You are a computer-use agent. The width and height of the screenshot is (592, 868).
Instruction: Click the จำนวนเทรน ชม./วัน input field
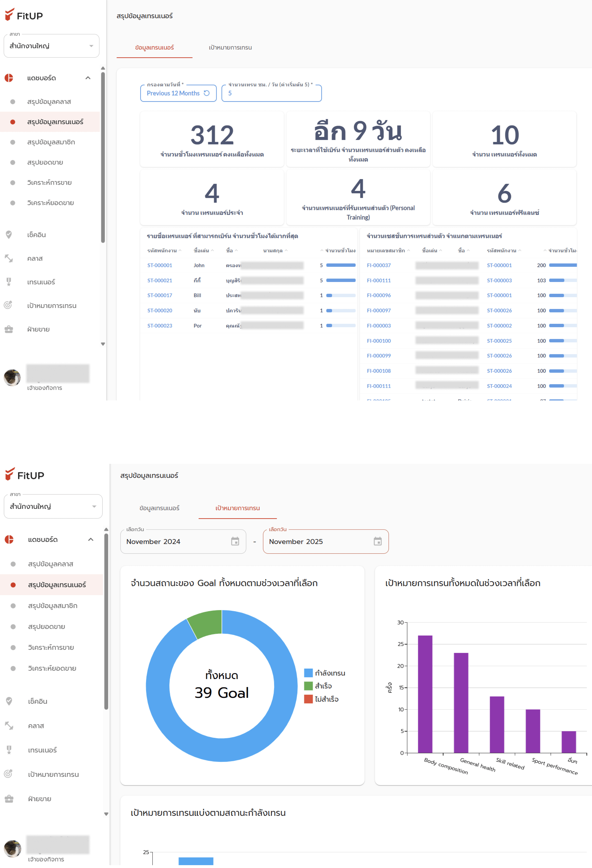point(272,93)
